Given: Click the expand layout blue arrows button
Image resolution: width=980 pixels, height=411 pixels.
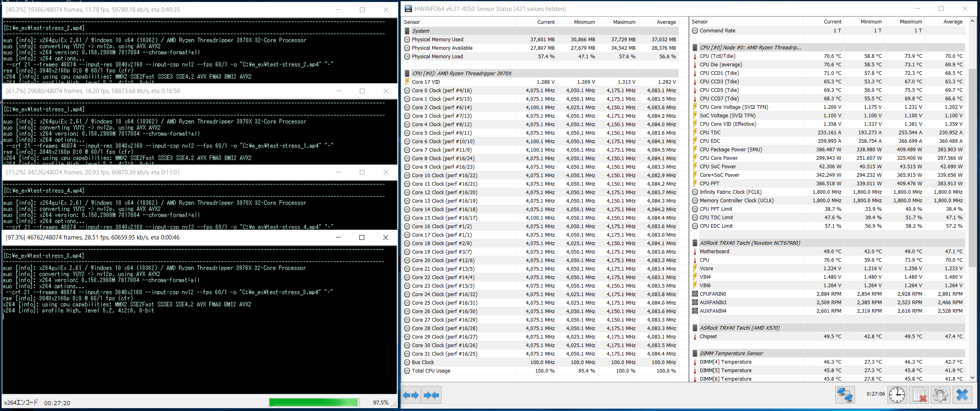Looking at the screenshot, I should [411, 395].
